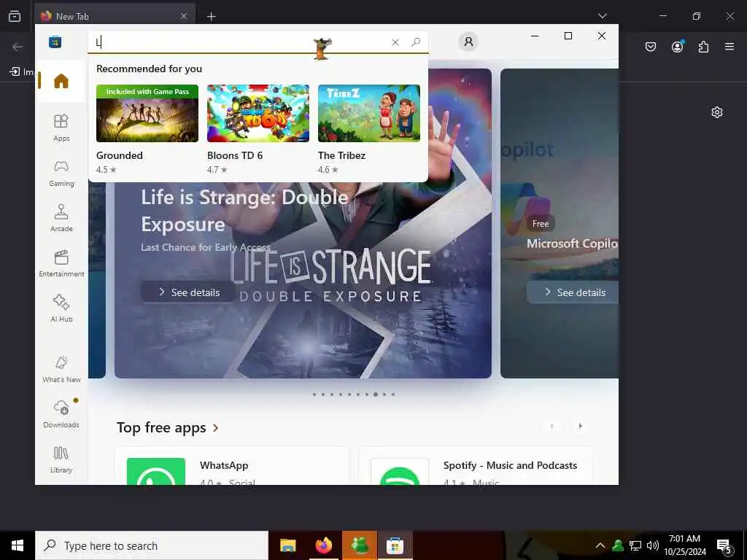
Task: Open What's New in sidebar
Action: [x=61, y=370]
